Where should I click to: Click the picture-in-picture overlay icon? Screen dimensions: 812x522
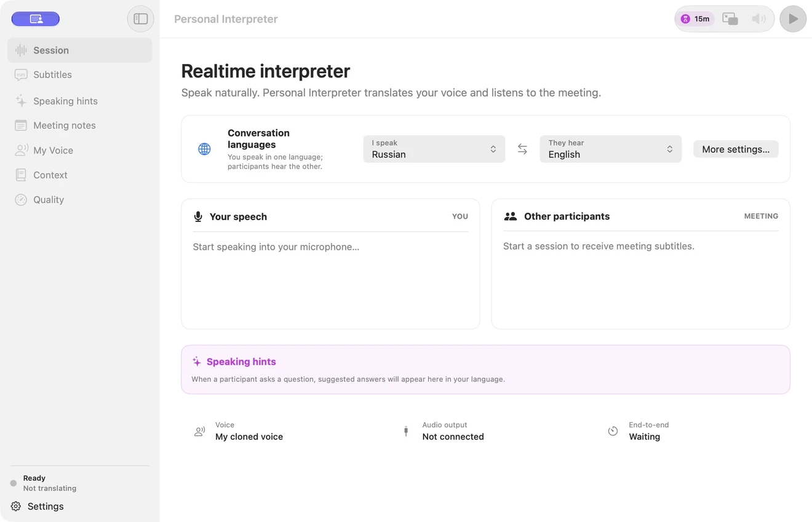(x=730, y=19)
